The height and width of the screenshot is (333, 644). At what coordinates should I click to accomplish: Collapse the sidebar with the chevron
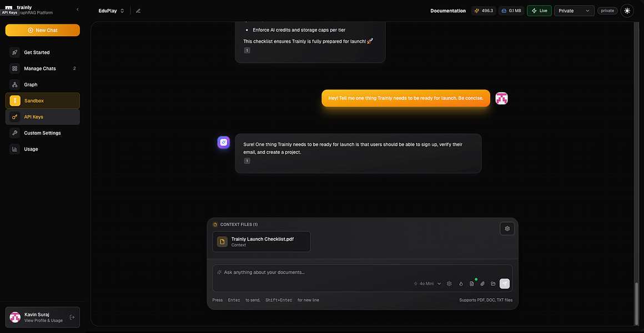coord(78,9)
